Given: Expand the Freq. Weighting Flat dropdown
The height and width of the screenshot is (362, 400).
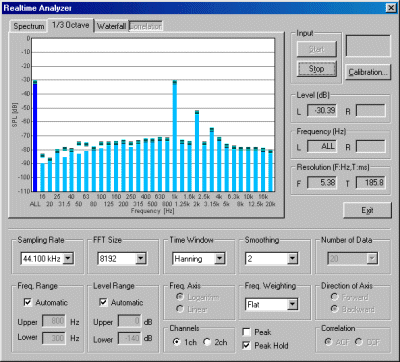Looking at the screenshot, I should tap(292, 304).
